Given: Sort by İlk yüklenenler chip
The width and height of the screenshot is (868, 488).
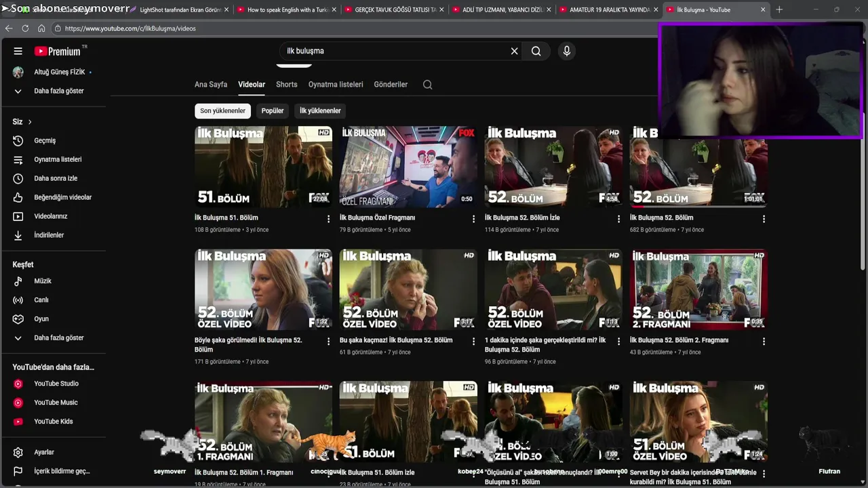Looking at the screenshot, I should pyautogui.click(x=320, y=110).
